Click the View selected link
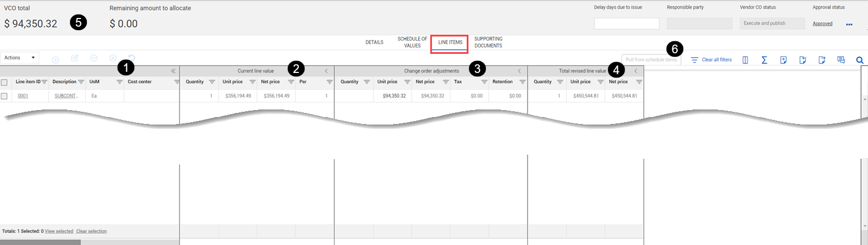This screenshot has width=868, height=245. (59, 231)
